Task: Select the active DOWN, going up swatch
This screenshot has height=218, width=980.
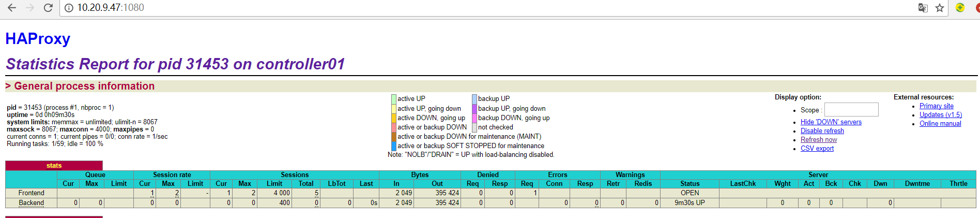Action: [x=394, y=118]
